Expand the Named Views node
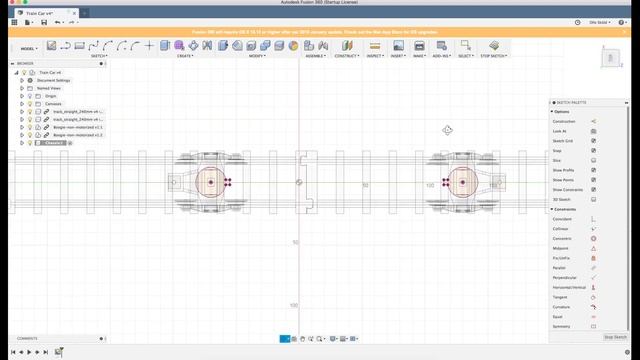This screenshot has width=640, height=360. click(x=22, y=88)
